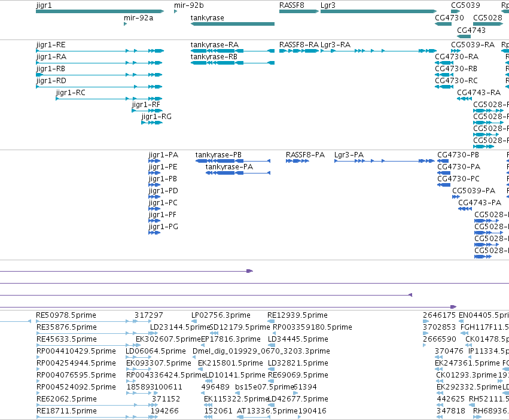Image resolution: width=509 pixels, height=420 pixels.
Task: Select the CG4730-RC transcript label
Action: 456,81
